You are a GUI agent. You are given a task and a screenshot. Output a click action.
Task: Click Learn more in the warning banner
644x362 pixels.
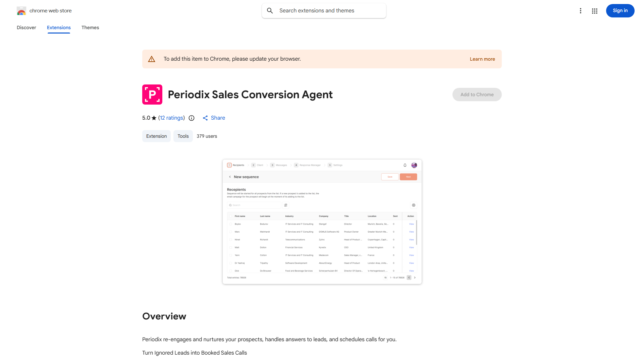pos(482,59)
